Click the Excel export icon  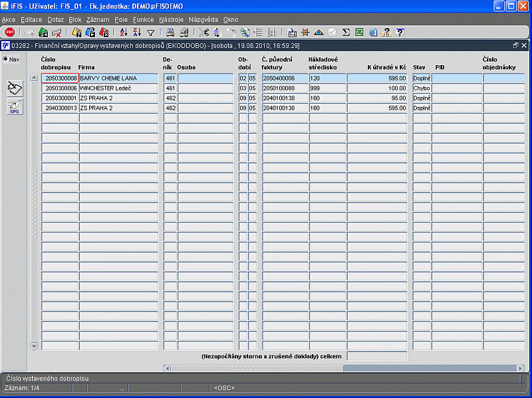point(359,32)
